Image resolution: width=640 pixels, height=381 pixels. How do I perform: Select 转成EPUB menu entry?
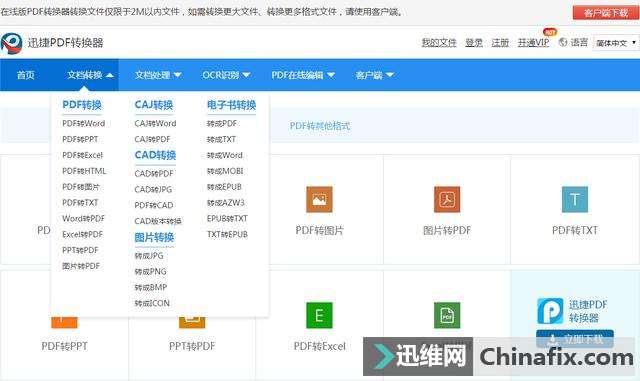[224, 187]
